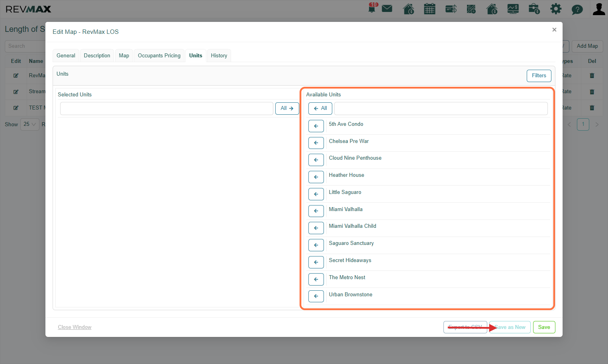
Task: Open the briefcase icon in top bar
Action: (534, 9)
